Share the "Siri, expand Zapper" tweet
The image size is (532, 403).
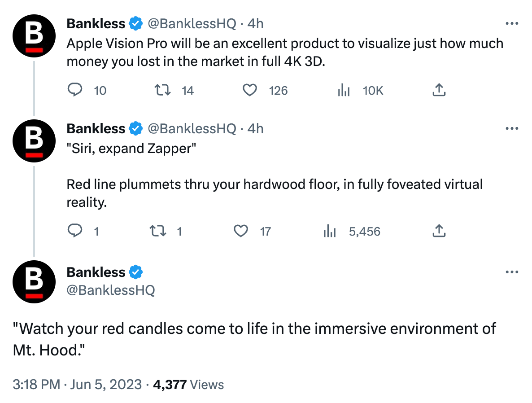pyautogui.click(x=439, y=231)
